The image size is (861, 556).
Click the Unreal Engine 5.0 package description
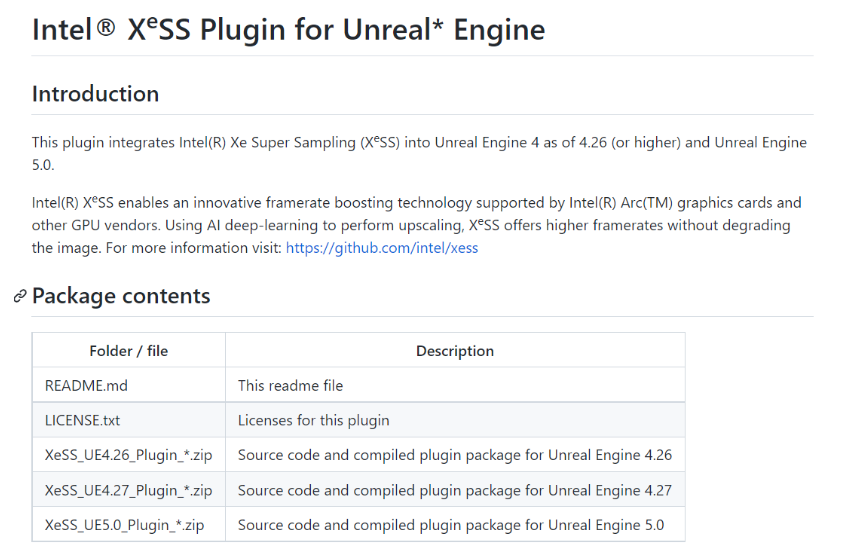(451, 525)
